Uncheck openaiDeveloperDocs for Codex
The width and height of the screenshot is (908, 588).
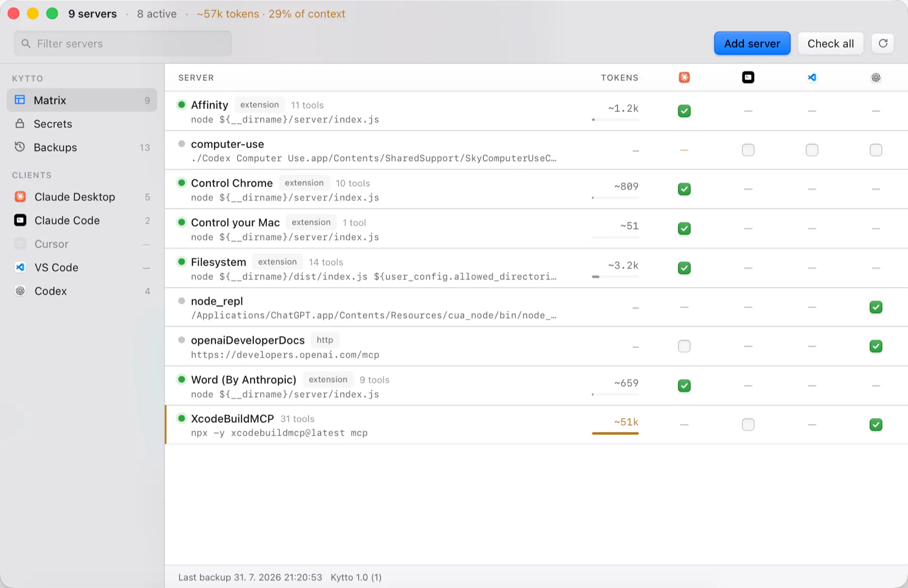click(876, 346)
